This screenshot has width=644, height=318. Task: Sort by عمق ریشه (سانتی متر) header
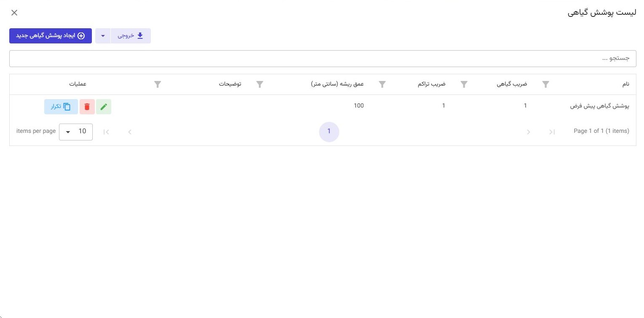tap(337, 84)
